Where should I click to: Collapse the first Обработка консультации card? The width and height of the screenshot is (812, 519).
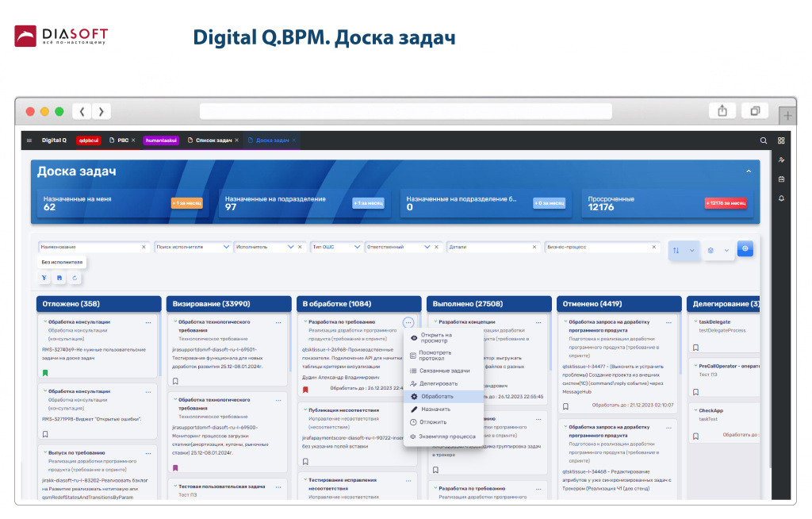point(45,322)
